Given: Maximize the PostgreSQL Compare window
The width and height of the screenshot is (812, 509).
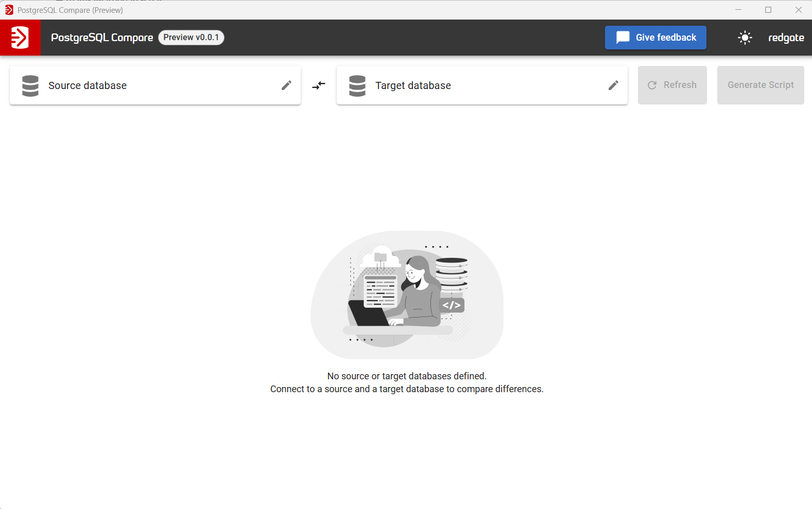Looking at the screenshot, I should 768,10.
